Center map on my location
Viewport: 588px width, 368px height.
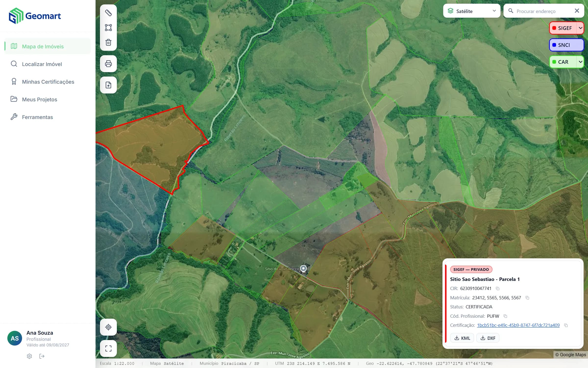click(108, 327)
